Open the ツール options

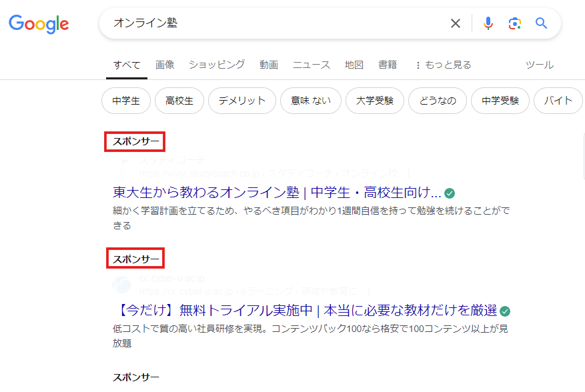click(x=539, y=65)
